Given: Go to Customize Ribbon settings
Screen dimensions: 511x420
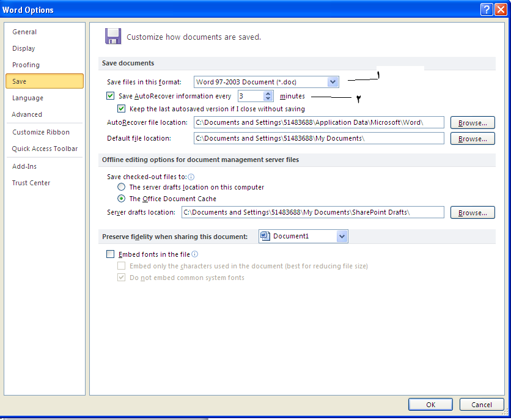Looking at the screenshot, I should tap(41, 132).
